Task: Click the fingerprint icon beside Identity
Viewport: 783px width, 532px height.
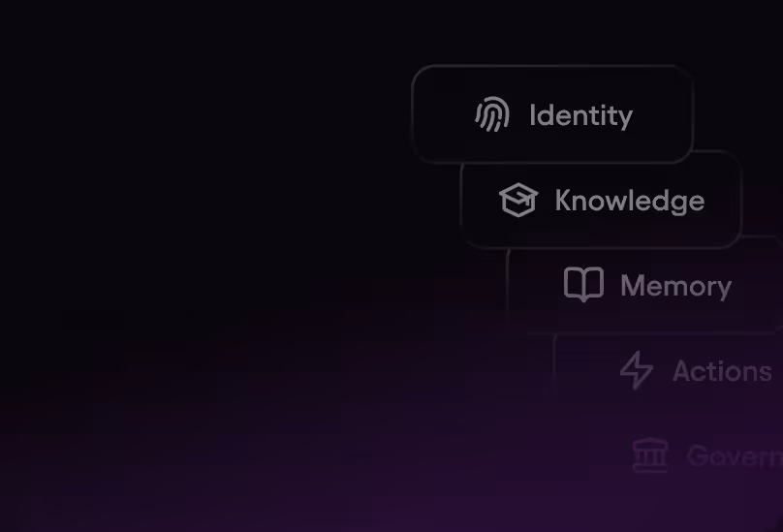Action: [492, 114]
